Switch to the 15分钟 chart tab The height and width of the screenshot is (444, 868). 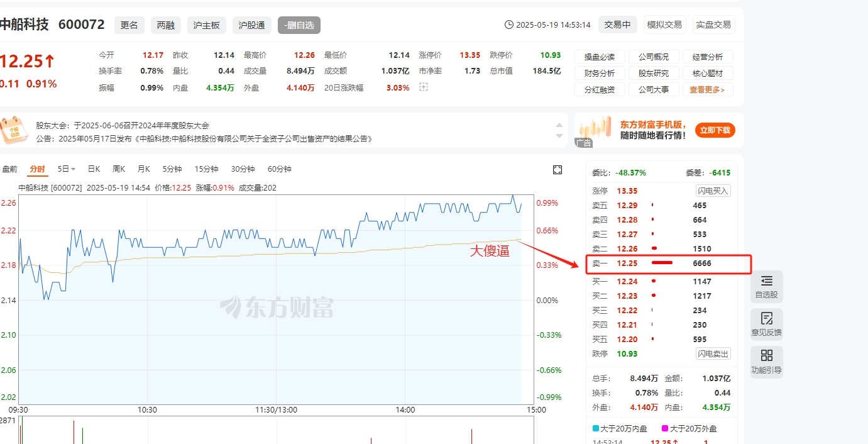pos(206,169)
